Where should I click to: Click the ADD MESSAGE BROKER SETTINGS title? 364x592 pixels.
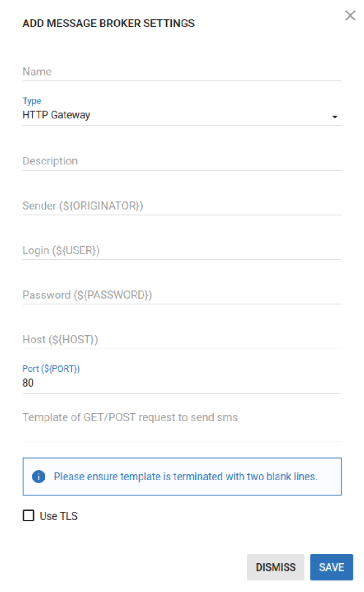pos(108,23)
